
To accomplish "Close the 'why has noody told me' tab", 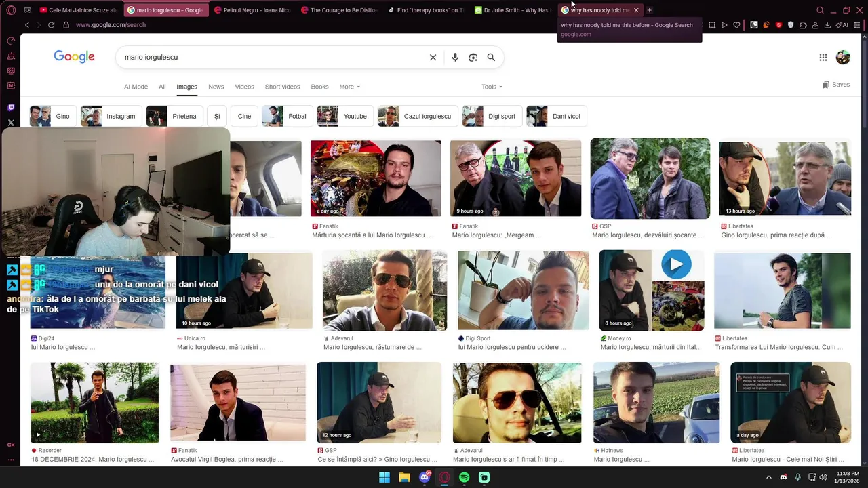I will (636, 10).
